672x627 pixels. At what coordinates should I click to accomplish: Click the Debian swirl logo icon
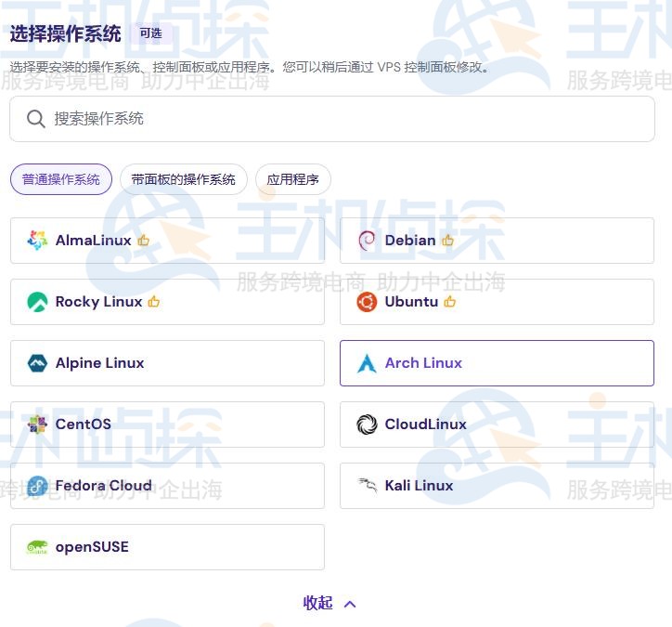point(367,241)
